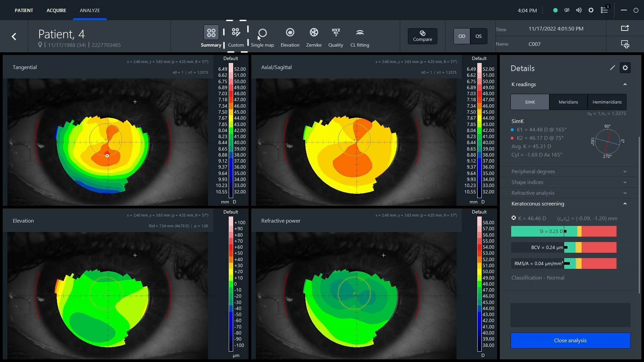The image size is (644, 362).
Task: Select the CL fitting tool
Action: 359,37
